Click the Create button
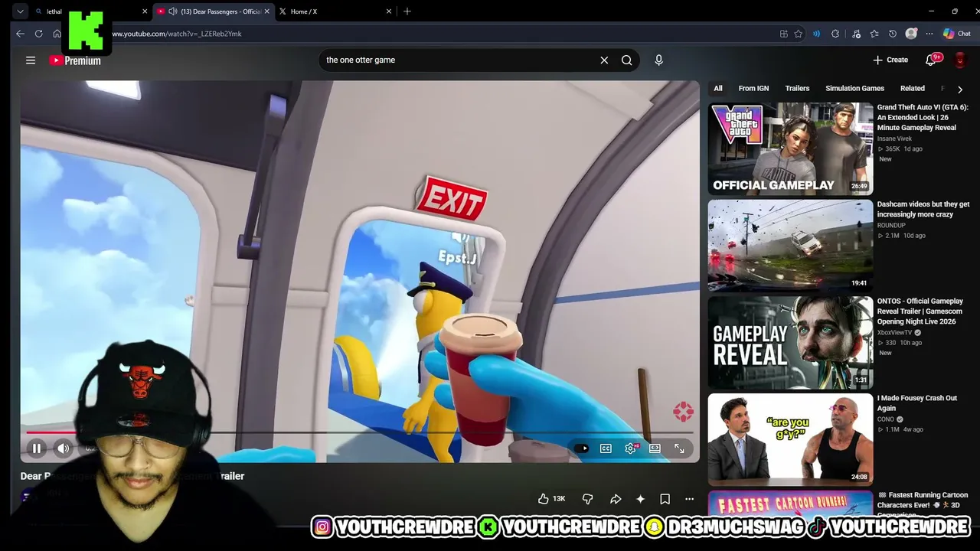The width and height of the screenshot is (980, 551). pos(890,60)
